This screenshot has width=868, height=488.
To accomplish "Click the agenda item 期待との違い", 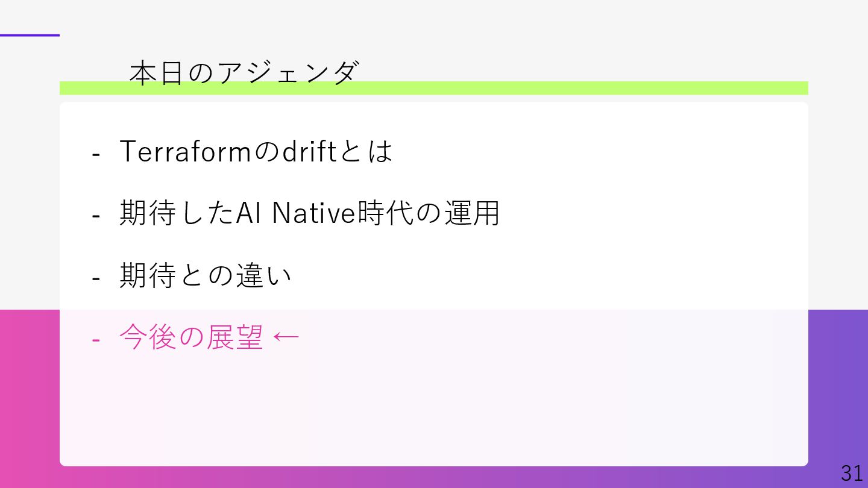I will pos(206,276).
